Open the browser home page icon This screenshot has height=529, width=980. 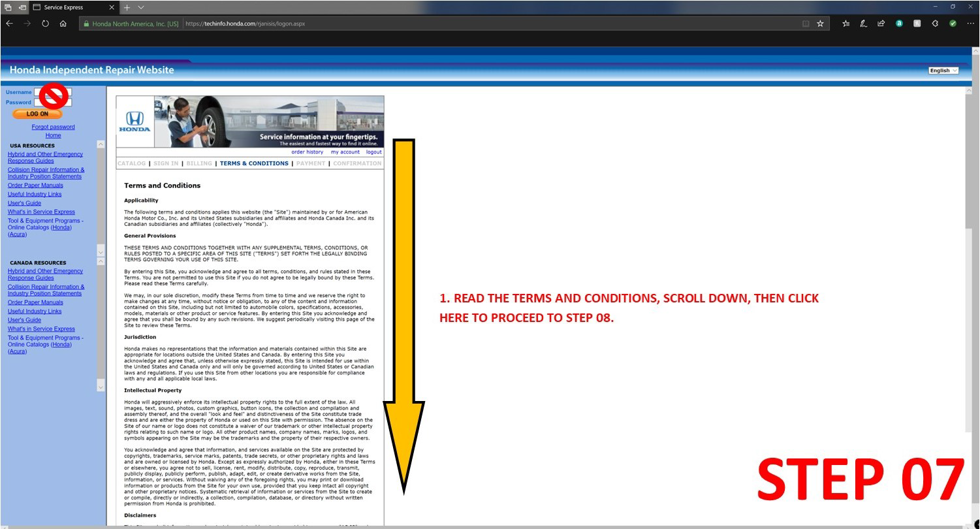63,24
